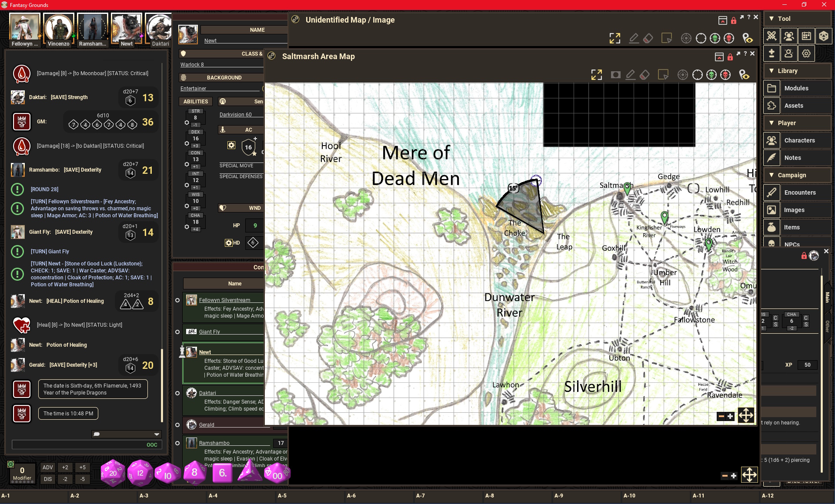The height and width of the screenshot is (504, 835).
Task: Toggle the ADV modifier button
Action: pyautogui.click(x=48, y=468)
